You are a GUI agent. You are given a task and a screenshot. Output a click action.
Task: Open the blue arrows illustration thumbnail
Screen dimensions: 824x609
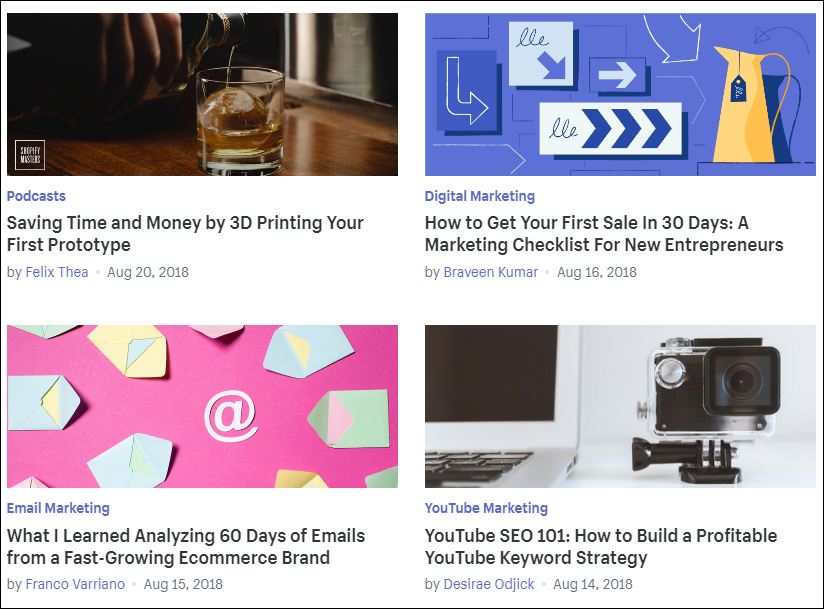pyautogui.click(x=620, y=95)
